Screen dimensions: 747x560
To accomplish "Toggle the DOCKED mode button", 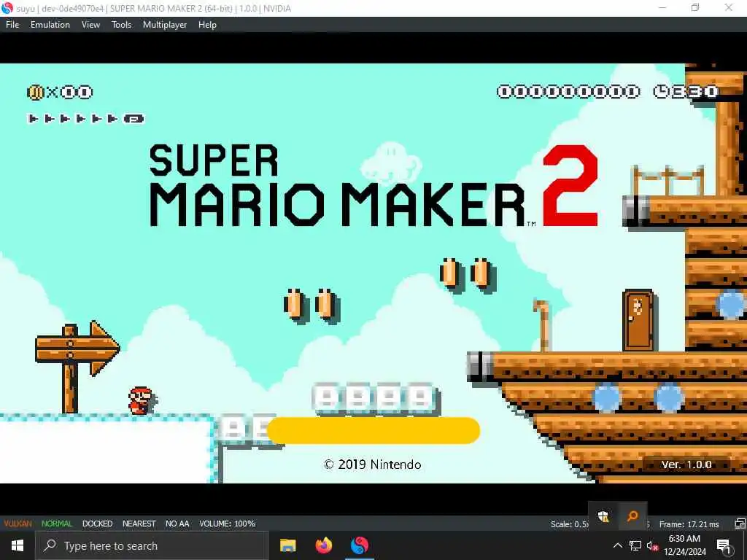I will pyautogui.click(x=97, y=524).
